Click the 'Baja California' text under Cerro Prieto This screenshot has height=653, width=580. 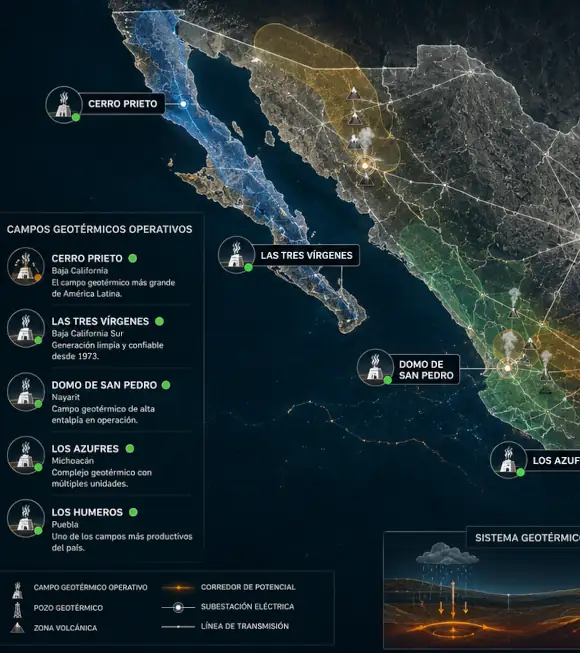80,271
